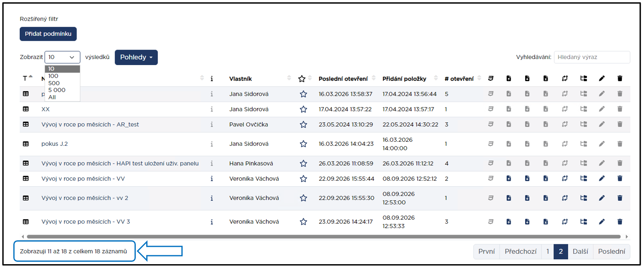Toggle the favorite star for the Hana Pinkasová row
The height and width of the screenshot is (267, 644).
point(303,164)
